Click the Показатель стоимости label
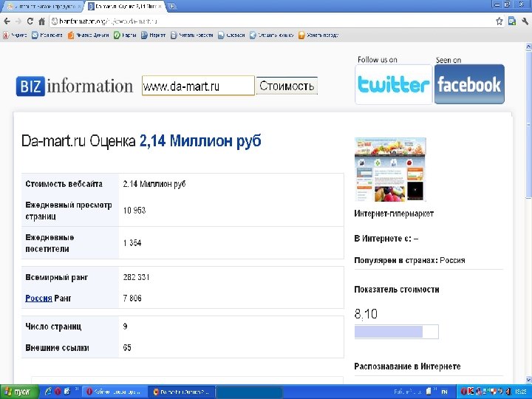This screenshot has height=399, width=532. pos(397,290)
